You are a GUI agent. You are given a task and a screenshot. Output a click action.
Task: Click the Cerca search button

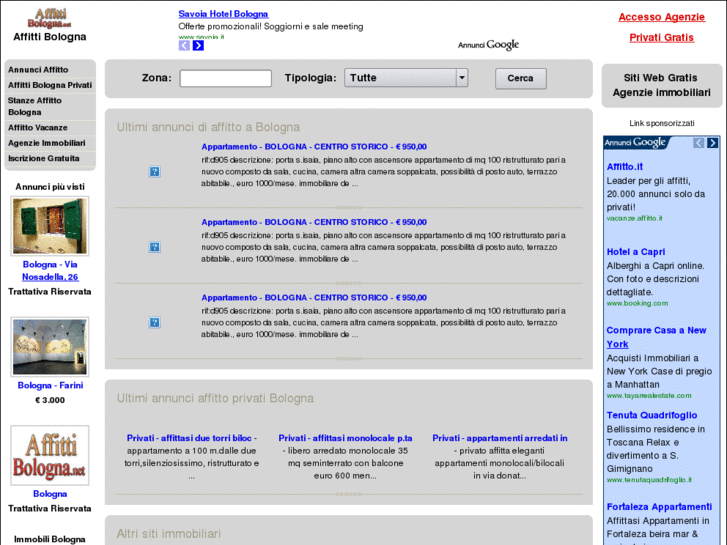[521, 78]
